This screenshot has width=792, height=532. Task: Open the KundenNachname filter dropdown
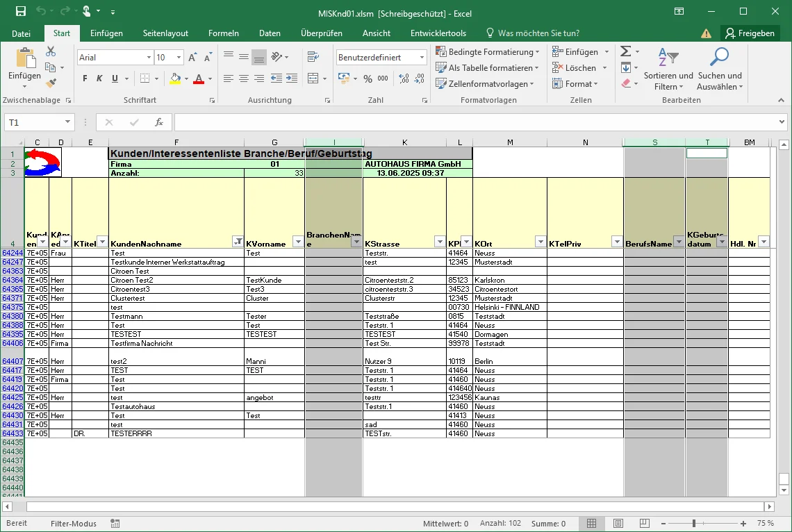click(x=237, y=242)
